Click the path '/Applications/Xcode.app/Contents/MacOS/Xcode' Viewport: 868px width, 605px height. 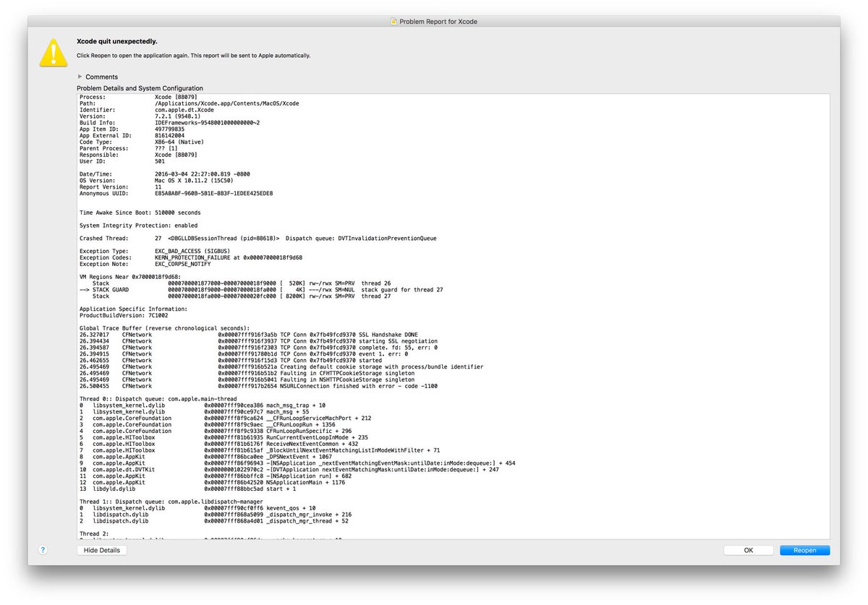click(226, 103)
